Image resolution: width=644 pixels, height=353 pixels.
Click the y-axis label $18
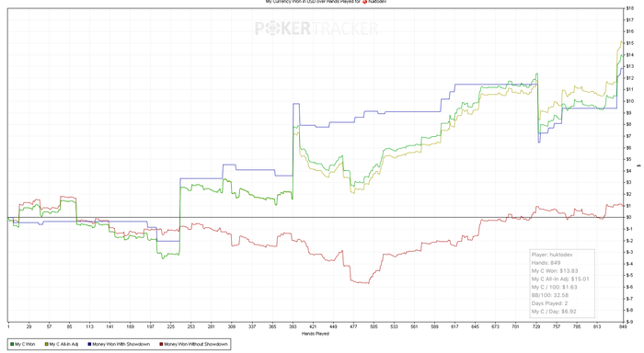(629, 8)
